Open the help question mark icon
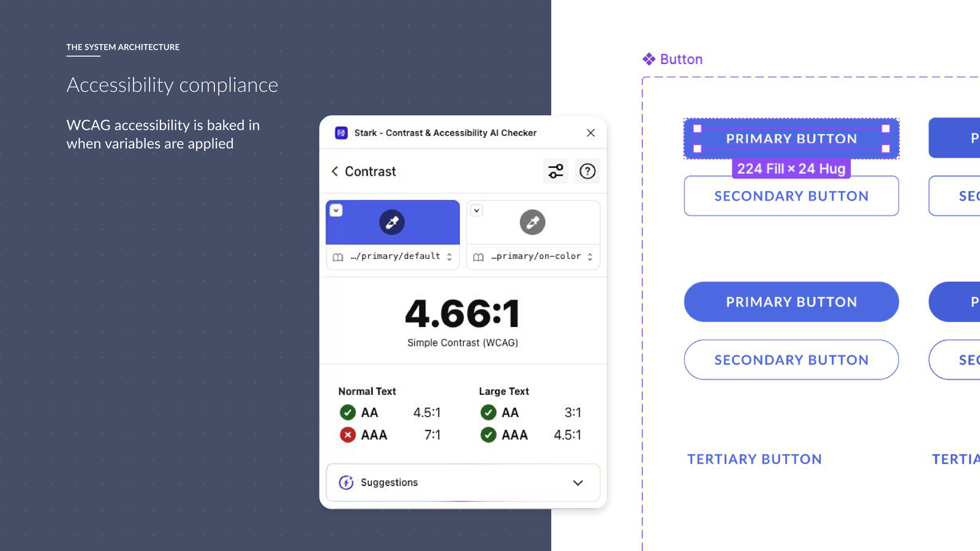This screenshot has height=551, width=980. point(587,171)
